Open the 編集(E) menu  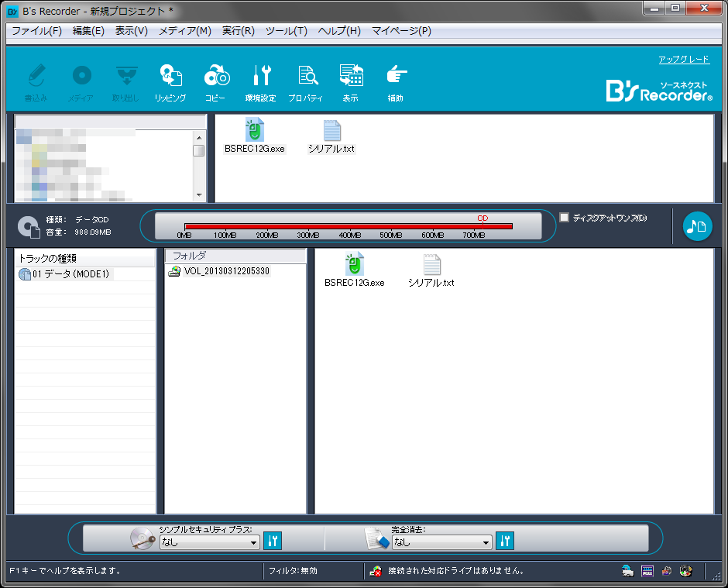88,31
